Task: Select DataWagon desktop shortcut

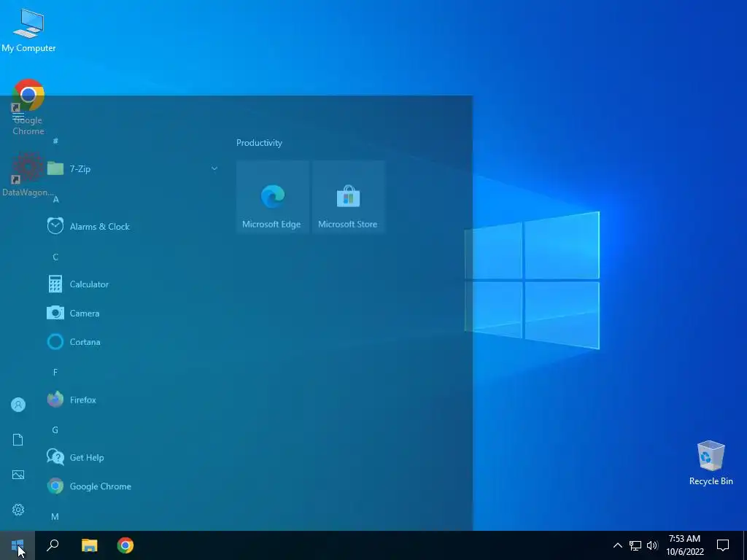Action: pyautogui.click(x=28, y=174)
